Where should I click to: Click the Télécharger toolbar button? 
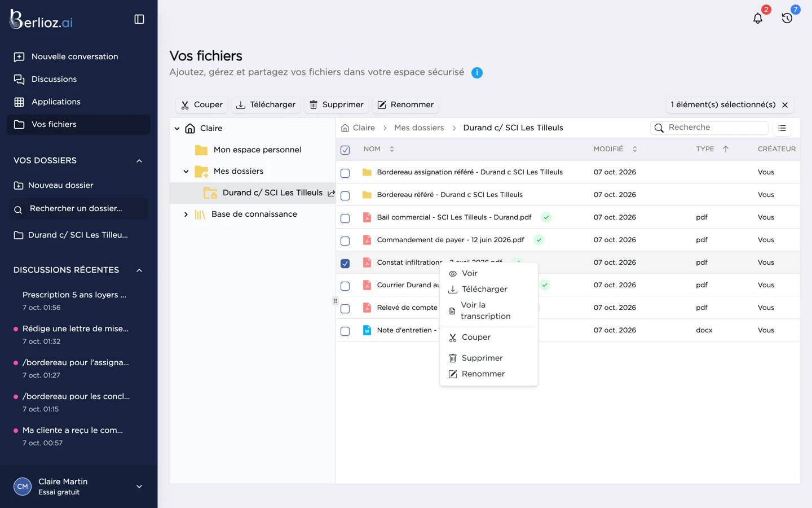click(266, 105)
